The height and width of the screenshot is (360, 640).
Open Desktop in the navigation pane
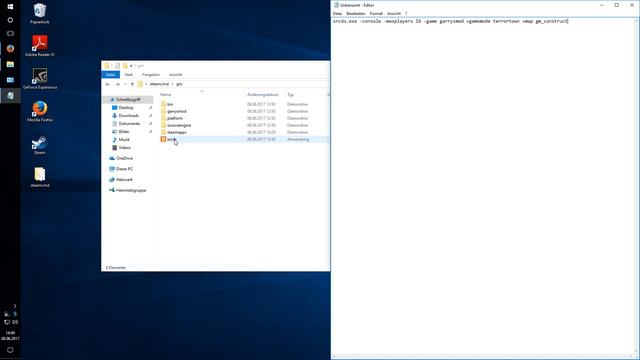click(126, 108)
